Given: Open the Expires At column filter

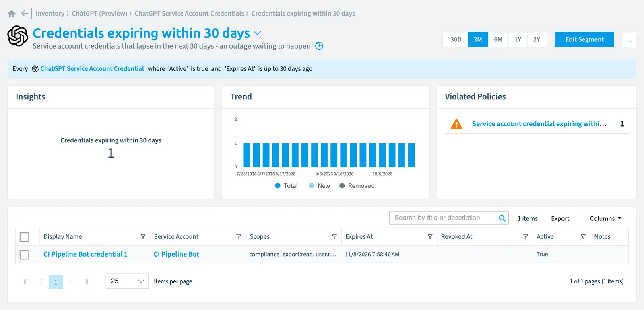Looking at the screenshot, I should (x=430, y=237).
